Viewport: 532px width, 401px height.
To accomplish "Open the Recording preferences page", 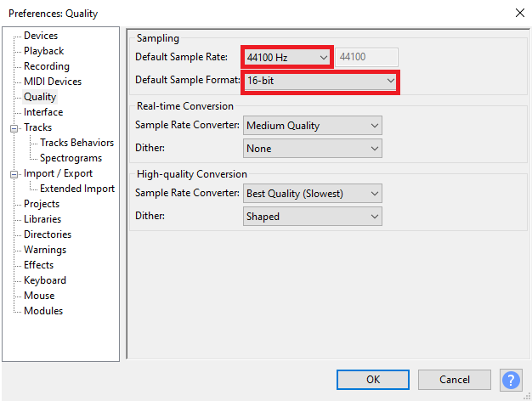I will (47, 66).
